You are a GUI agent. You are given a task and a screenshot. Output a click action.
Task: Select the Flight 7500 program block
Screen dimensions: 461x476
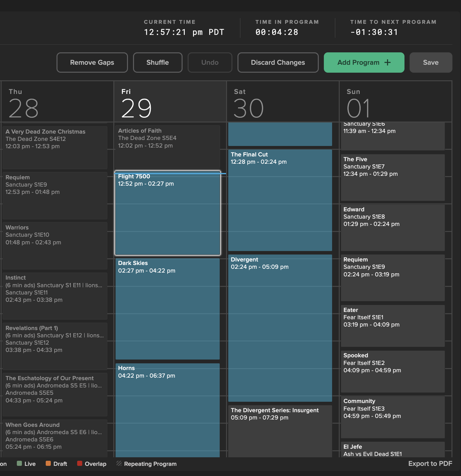[x=167, y=213]
